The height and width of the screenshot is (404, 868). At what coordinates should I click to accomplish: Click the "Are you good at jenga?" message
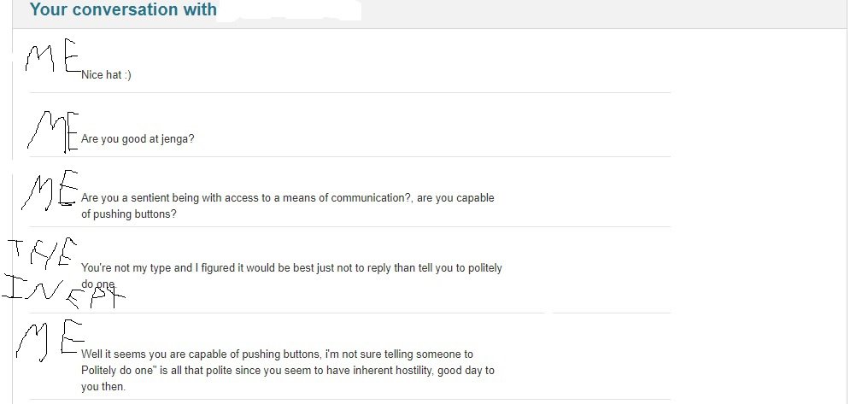138,138
